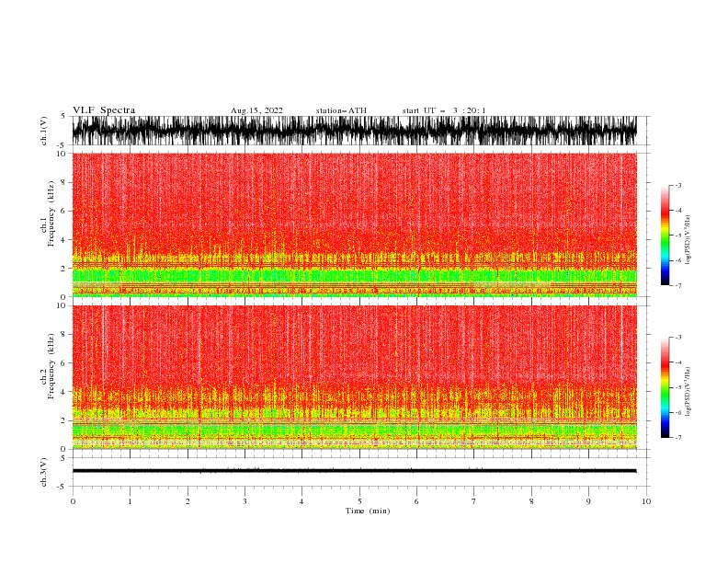Select the "start UT = 3 :20: 1" text
Screen dimensions: 728x563
(x=444, y=110)
